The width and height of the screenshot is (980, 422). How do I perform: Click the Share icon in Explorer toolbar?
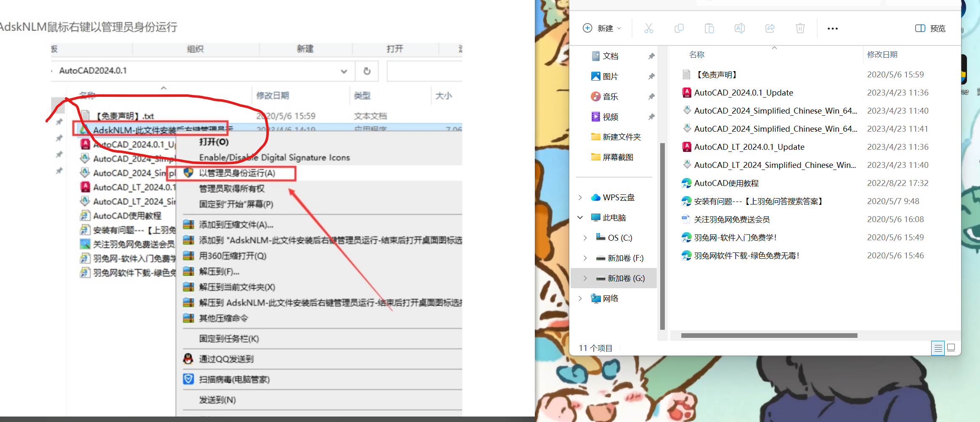click(770, 29)
